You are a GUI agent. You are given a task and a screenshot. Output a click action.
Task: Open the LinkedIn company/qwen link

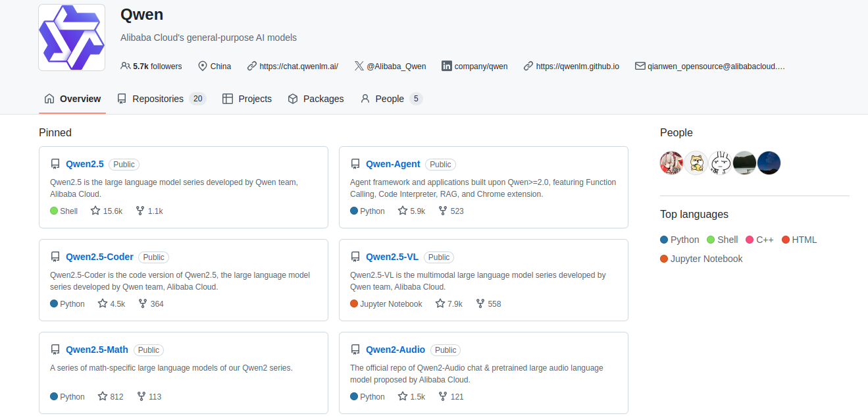[481, 66]
